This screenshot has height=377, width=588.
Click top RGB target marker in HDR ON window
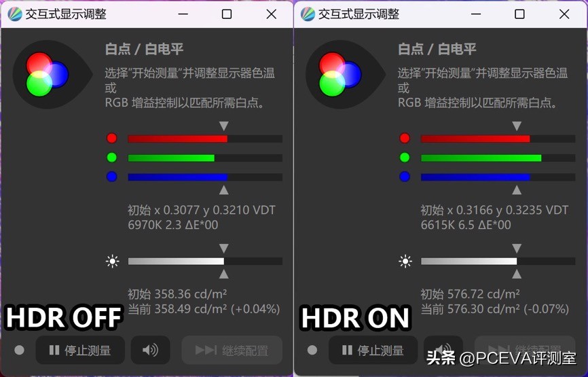coord(517,126)
